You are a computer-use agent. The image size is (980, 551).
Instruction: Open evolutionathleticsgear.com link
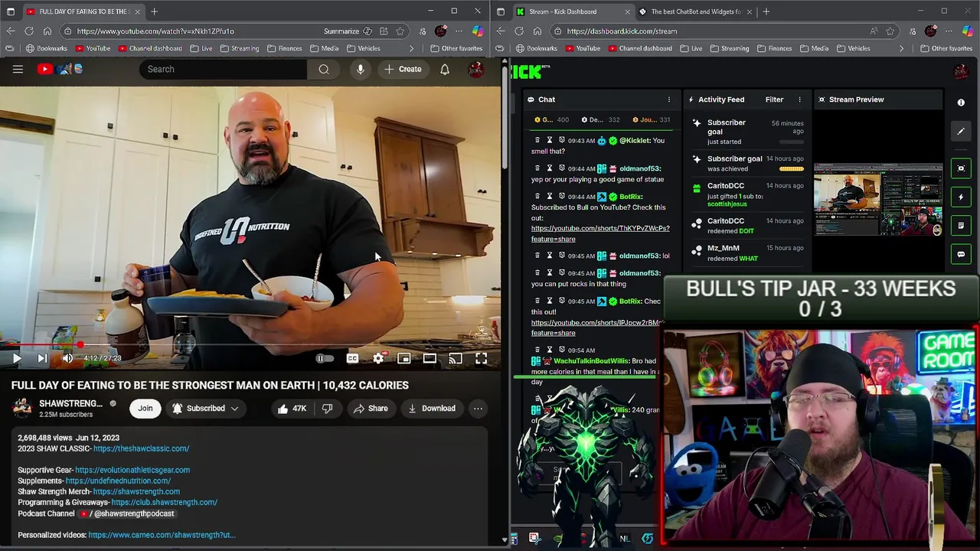coord(132,470)
